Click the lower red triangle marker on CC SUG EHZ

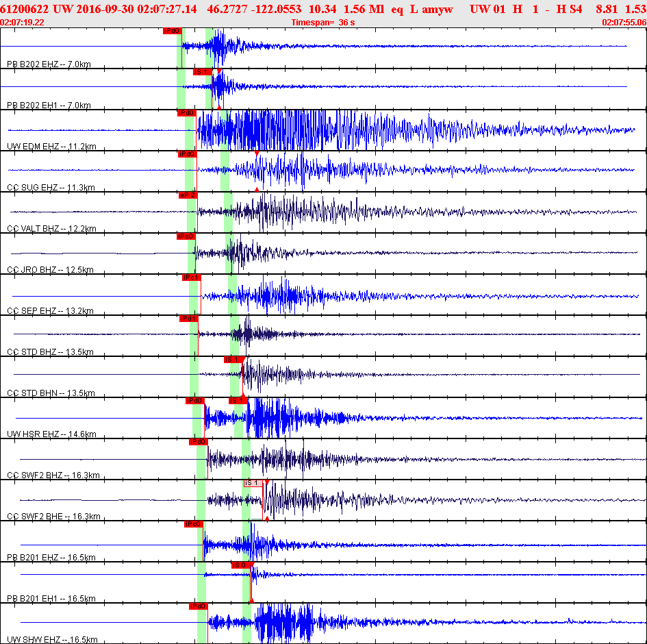click(257, 190)
